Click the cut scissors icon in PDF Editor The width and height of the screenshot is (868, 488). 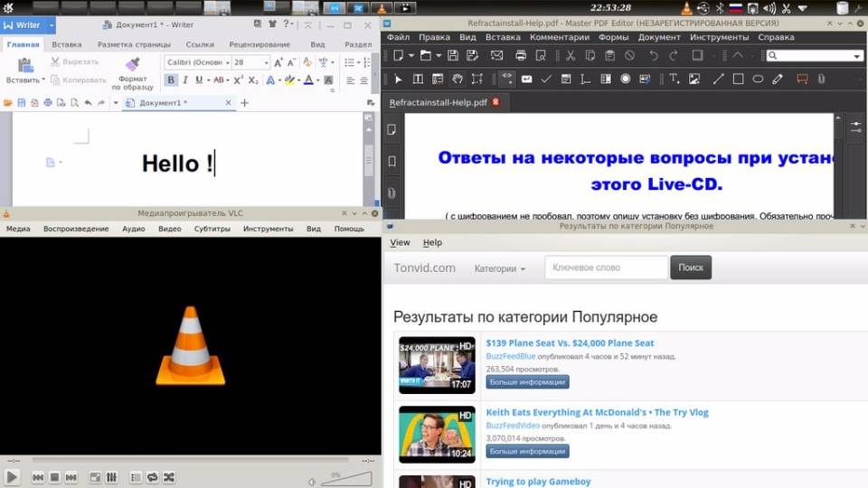tap(571, 55)
